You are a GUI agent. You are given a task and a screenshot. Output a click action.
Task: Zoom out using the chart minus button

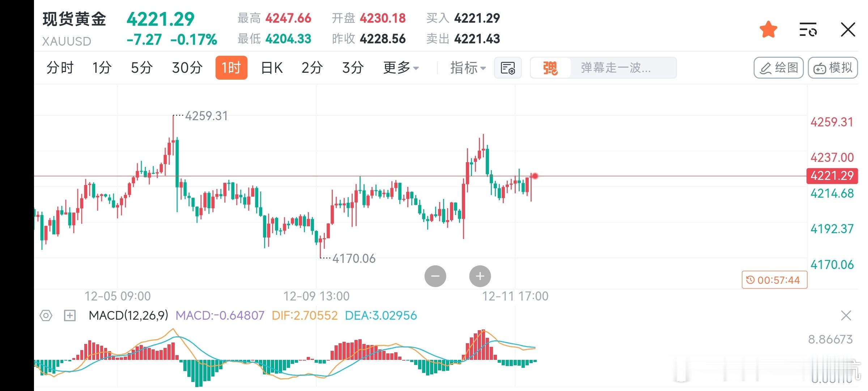[x=435, y=276]
